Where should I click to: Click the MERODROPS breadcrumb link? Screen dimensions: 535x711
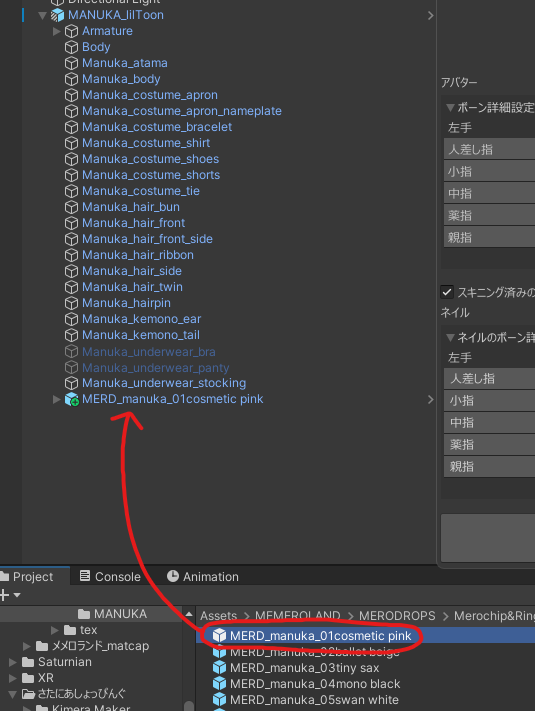[397, 615]
